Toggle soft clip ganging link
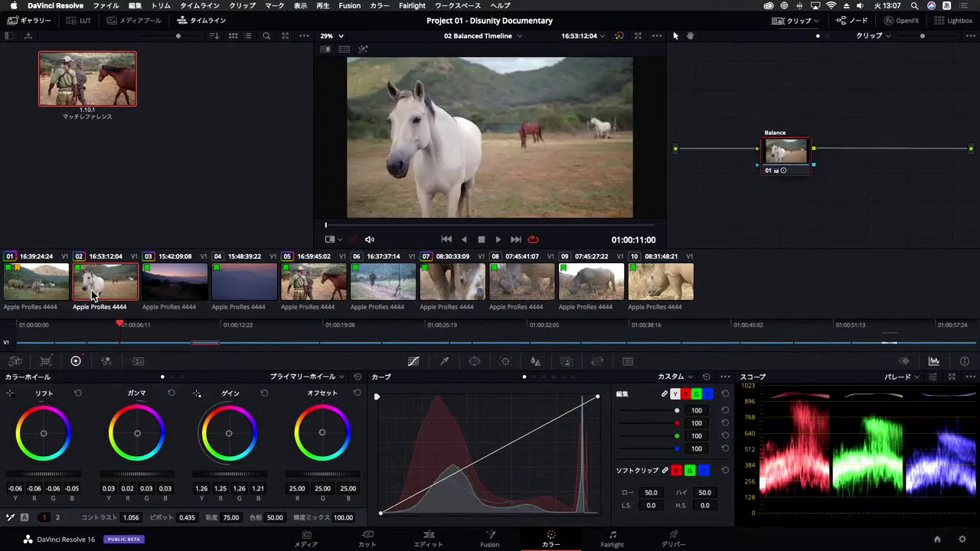This screenshot has width=980, height=551. tap(665, 470)
